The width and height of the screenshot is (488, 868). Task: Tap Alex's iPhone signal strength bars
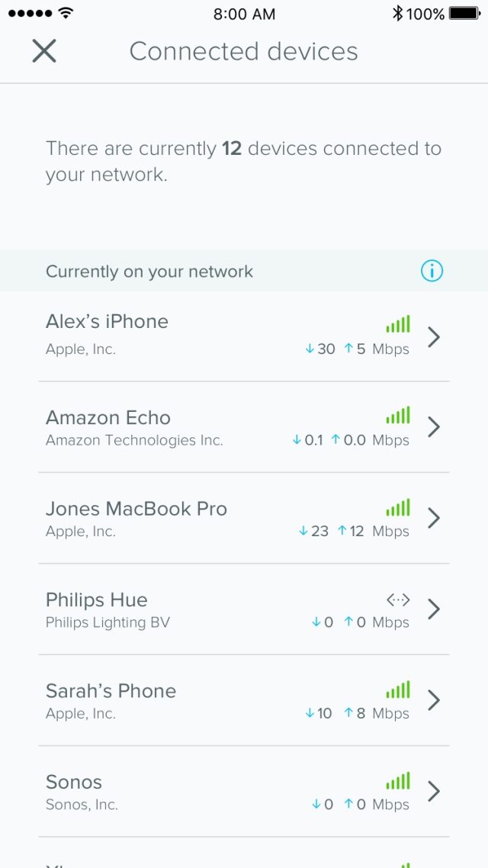click(x=398, y=324)
